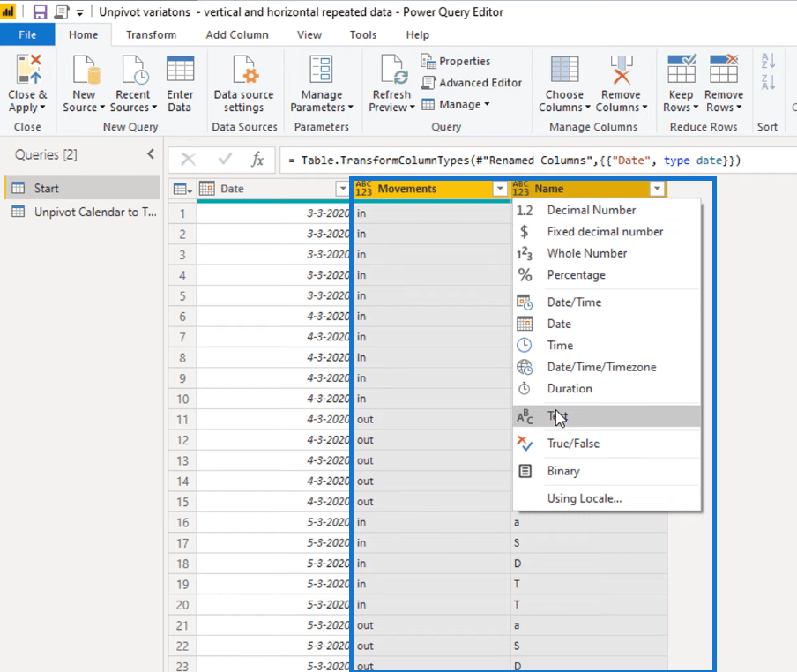Switch to the Transform tab
Screen dimensions: 797x672
click(x=151, y=34)
